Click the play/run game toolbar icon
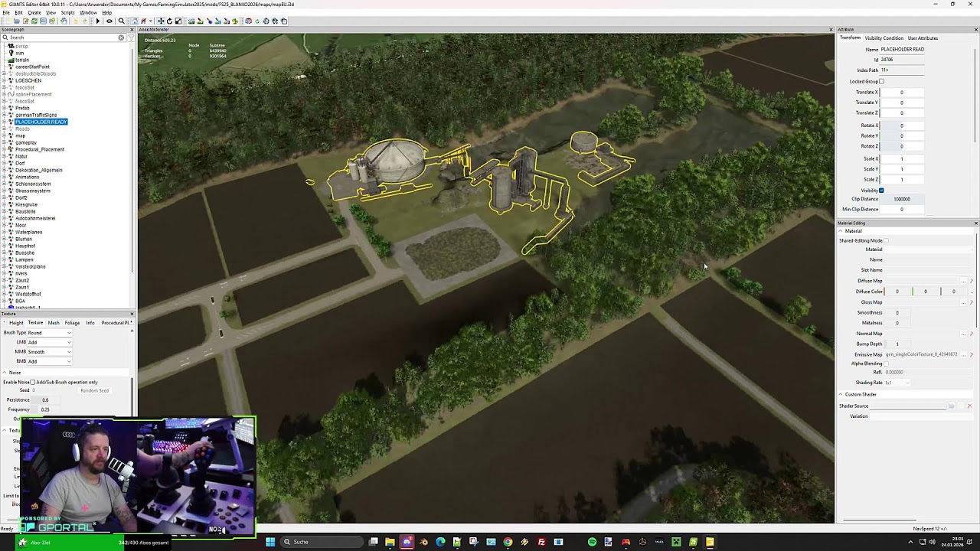Screen dimensions: 980x551 (97, 21)
